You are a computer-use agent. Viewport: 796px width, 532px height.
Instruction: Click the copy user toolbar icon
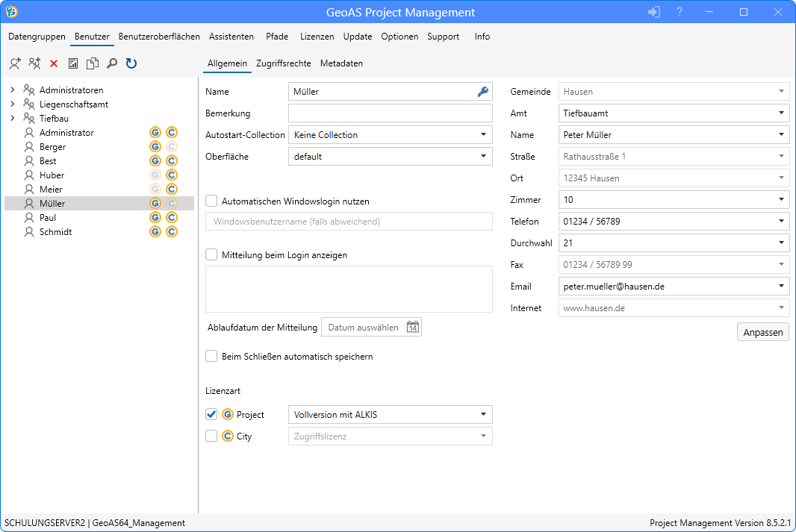[x=93, y=64]
